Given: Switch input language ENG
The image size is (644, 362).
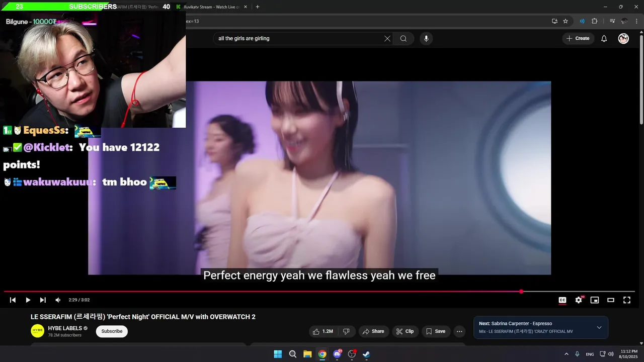Looking at the screenshot, I should tap(590, 354).
